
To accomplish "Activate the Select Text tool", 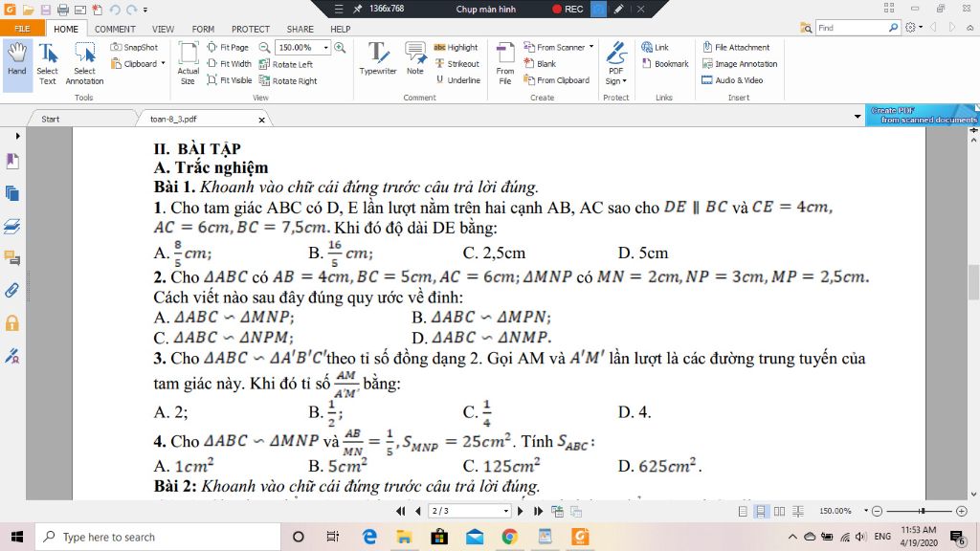I will click(x=48, y=64).
